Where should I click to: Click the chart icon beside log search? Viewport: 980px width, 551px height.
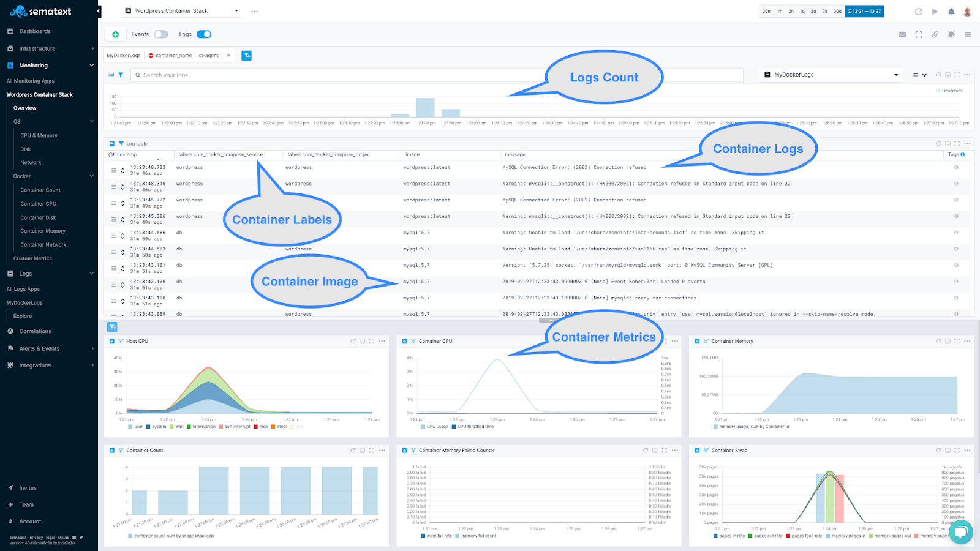click(x=111, y=75)
